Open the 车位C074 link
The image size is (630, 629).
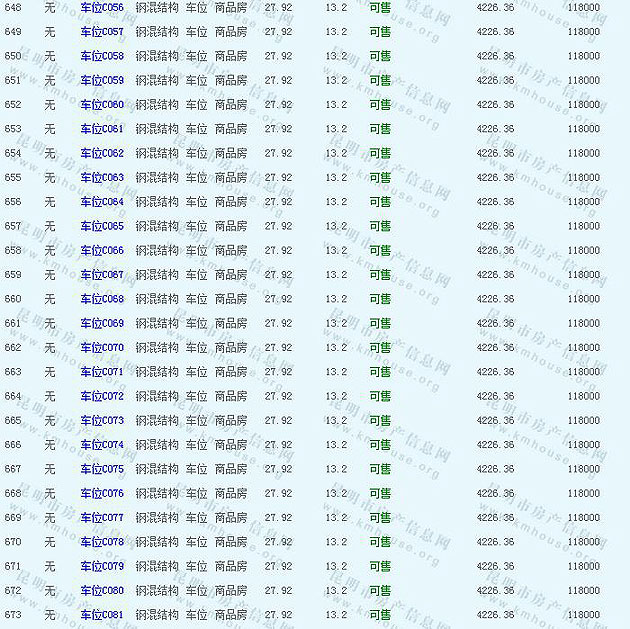102,445
